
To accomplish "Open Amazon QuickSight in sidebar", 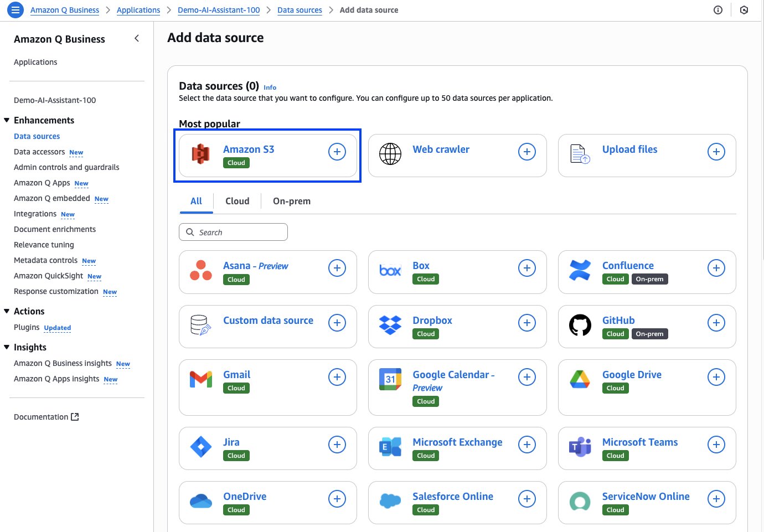I will pyautogui.click(x=48, y=276).
